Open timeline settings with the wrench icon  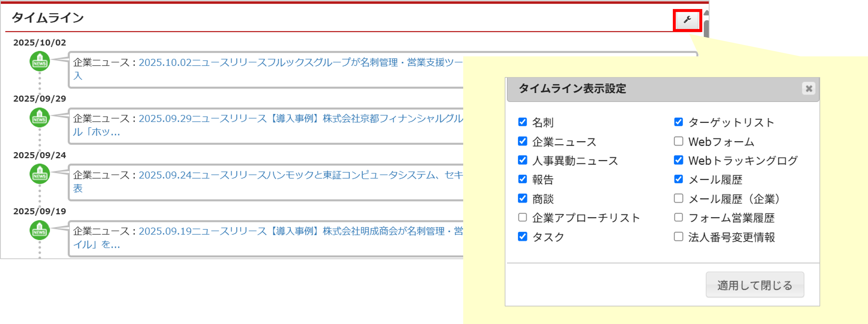coord(687,20)
